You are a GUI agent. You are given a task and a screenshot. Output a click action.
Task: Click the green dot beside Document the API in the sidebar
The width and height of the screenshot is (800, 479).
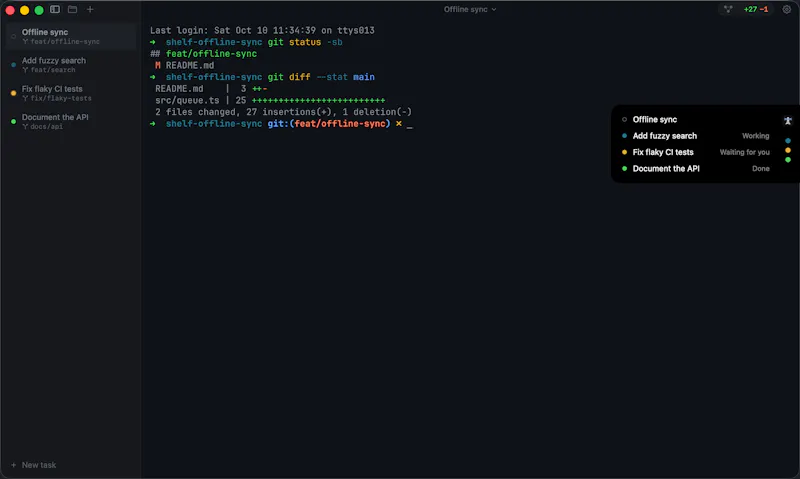coord(13,121)
